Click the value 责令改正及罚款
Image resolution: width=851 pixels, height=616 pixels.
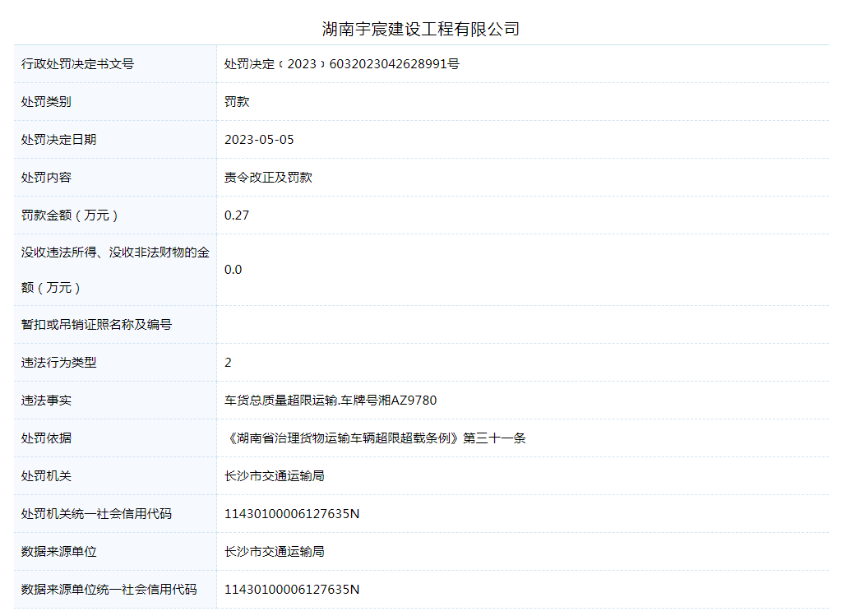pos(268,178)
